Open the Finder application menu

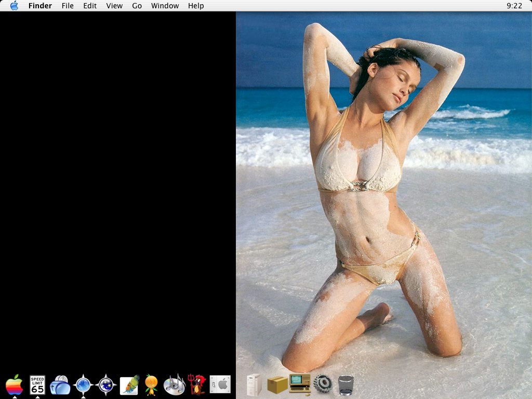tap(40, 6)
